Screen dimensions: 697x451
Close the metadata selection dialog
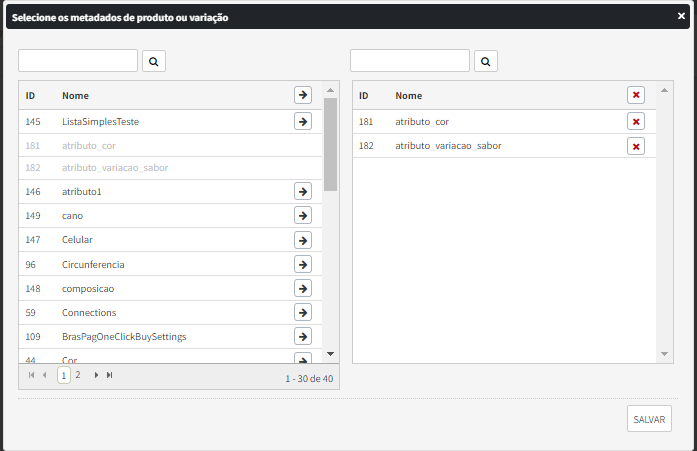click(681, 16)
